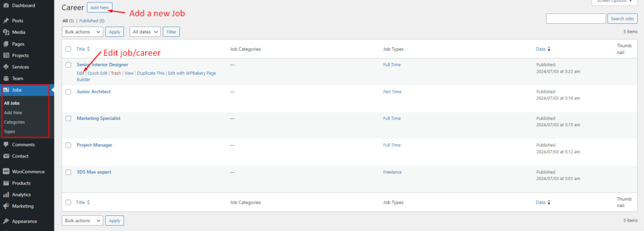Click the Products icon in sidebar
This screenshot has height=231, width=644.
point(6,183)
